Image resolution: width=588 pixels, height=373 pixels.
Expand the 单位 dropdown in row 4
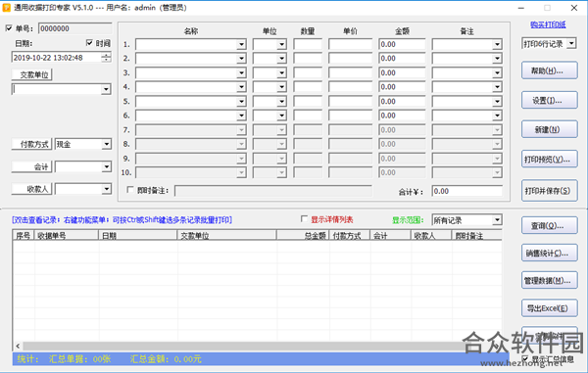281,87
